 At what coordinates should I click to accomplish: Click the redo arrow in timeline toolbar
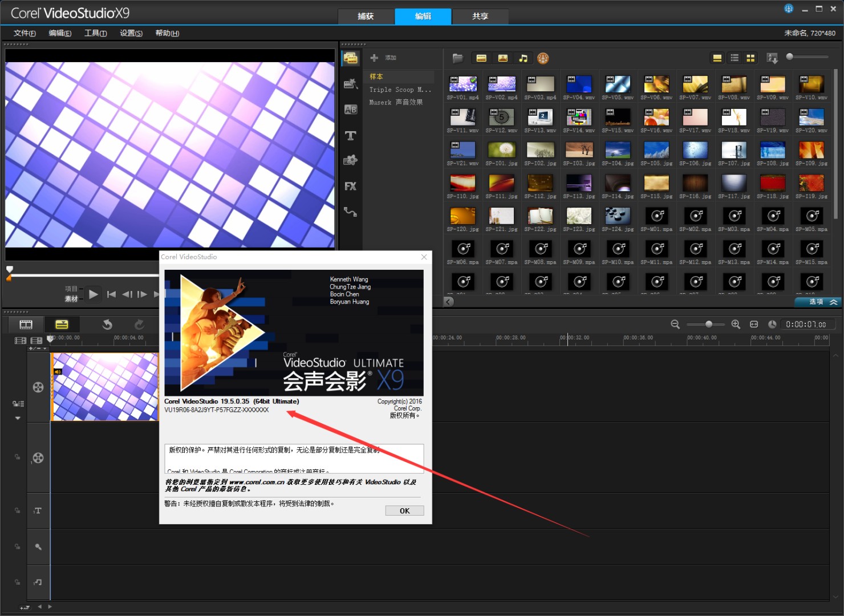(x=139, y=325)
